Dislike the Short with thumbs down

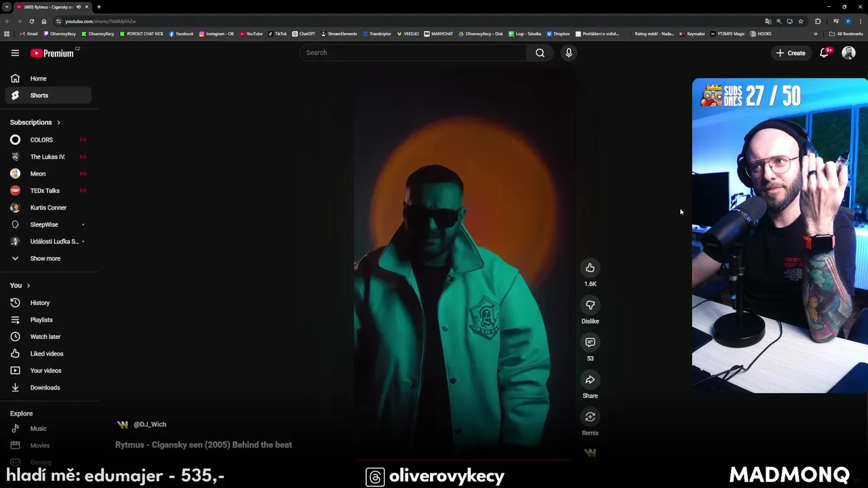click(x=590, y=305)
